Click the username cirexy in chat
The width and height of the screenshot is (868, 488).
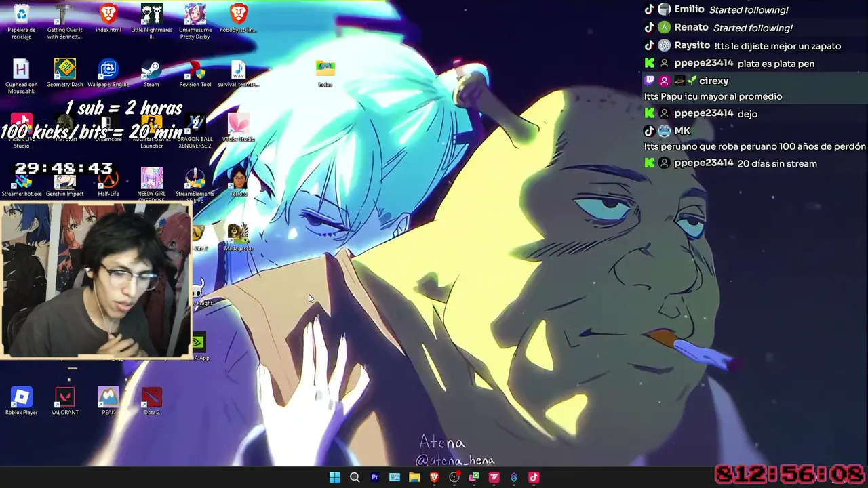pos(713,81)
